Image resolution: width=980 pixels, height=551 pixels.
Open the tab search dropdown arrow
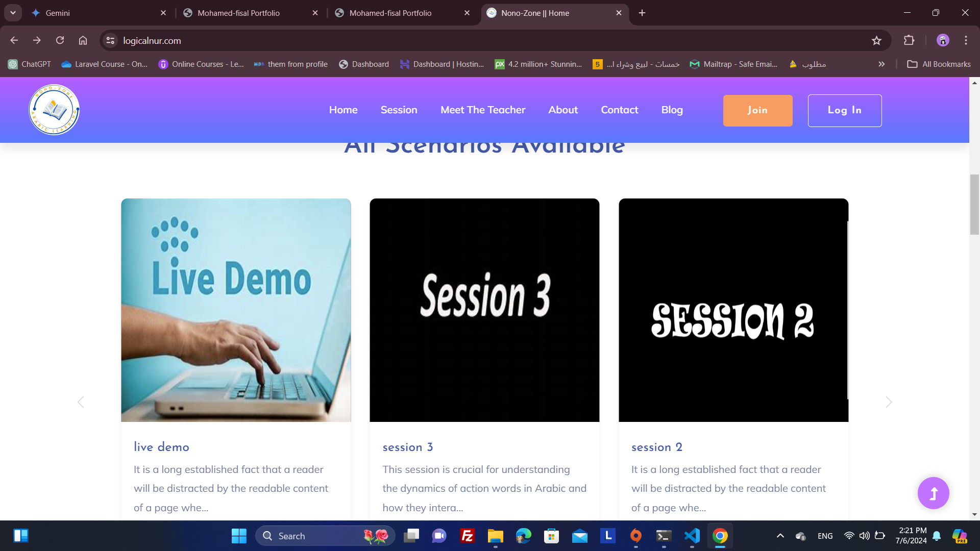(13, 13)
